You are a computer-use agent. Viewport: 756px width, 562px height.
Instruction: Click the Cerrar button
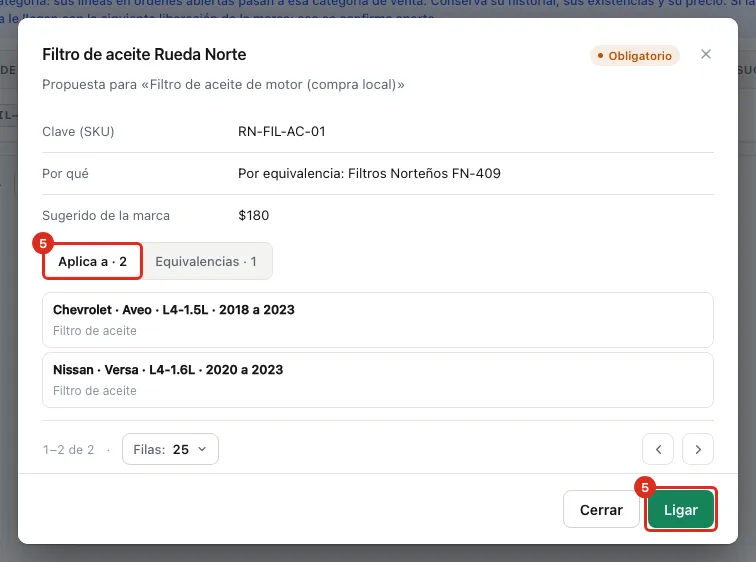[x=601, y=509]
